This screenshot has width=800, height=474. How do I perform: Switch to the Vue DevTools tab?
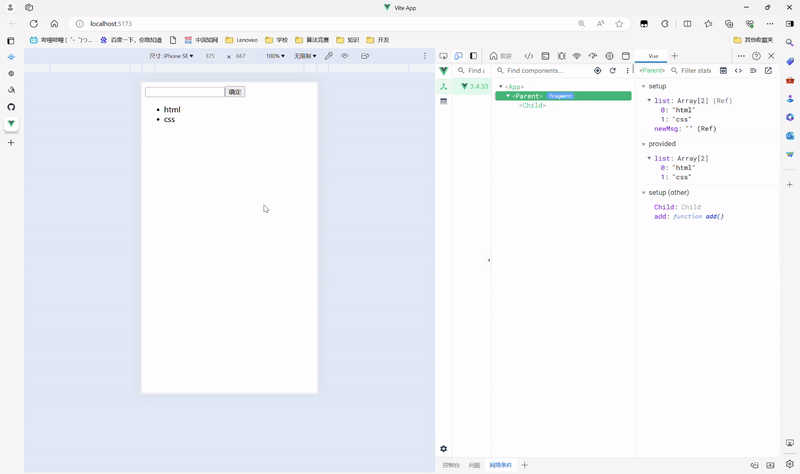click(654, 56)
